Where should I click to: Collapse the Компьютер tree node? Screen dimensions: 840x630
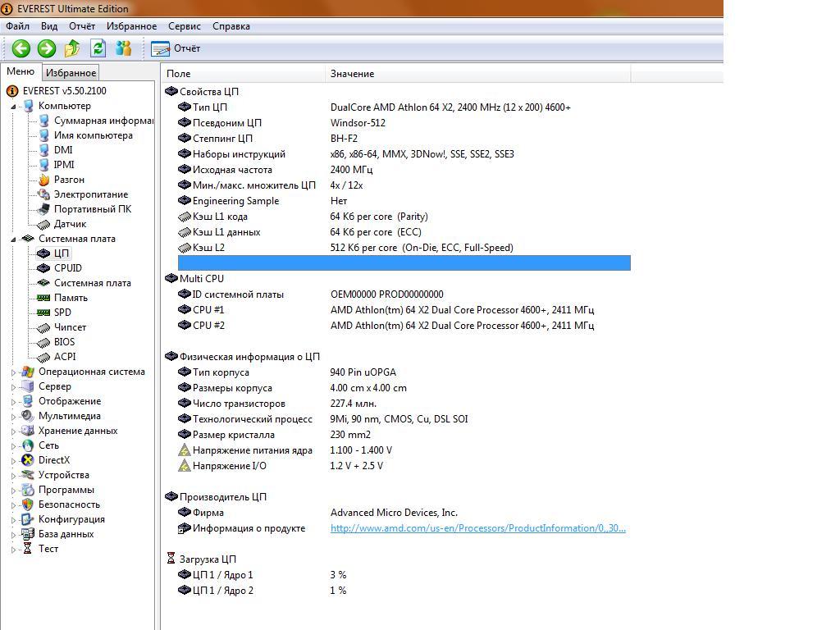tap(13, 107)
